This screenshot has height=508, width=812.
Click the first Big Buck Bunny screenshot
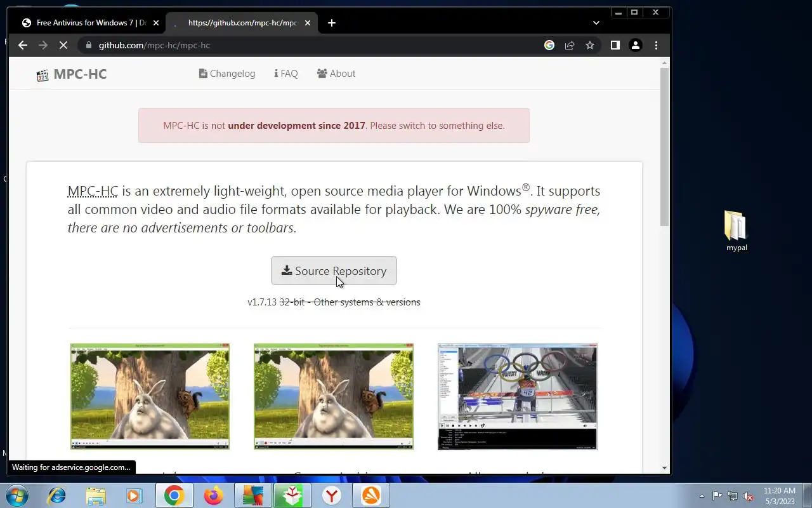click(x=150, y=396)
